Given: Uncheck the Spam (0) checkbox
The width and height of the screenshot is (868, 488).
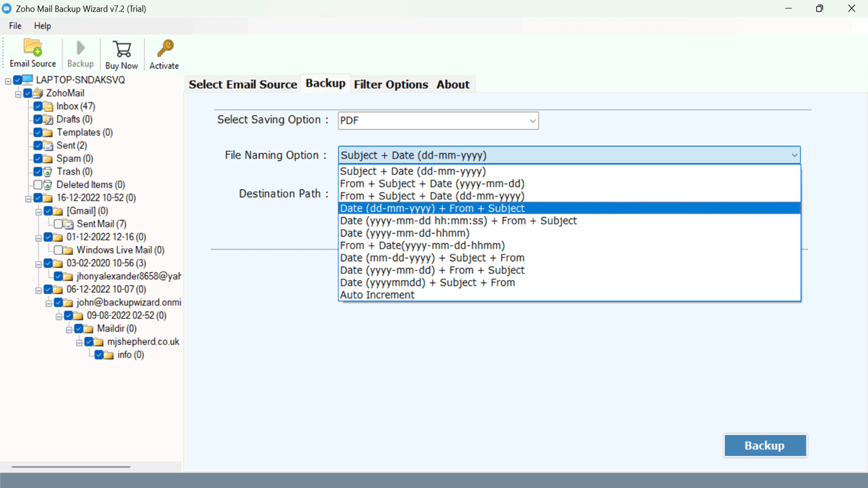Looking at the screenshot, I should (38, 159).
